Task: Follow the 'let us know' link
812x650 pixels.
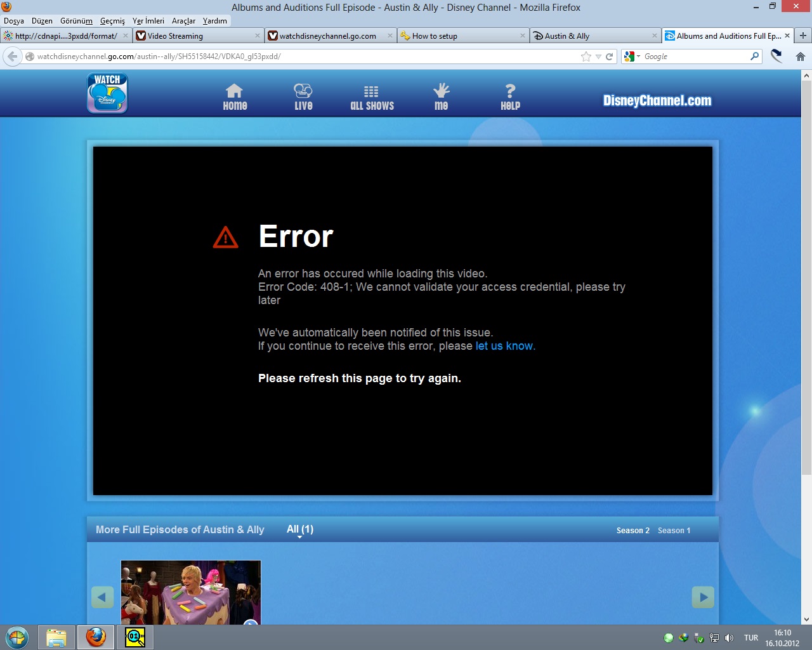Action: (x=504, y=346)
